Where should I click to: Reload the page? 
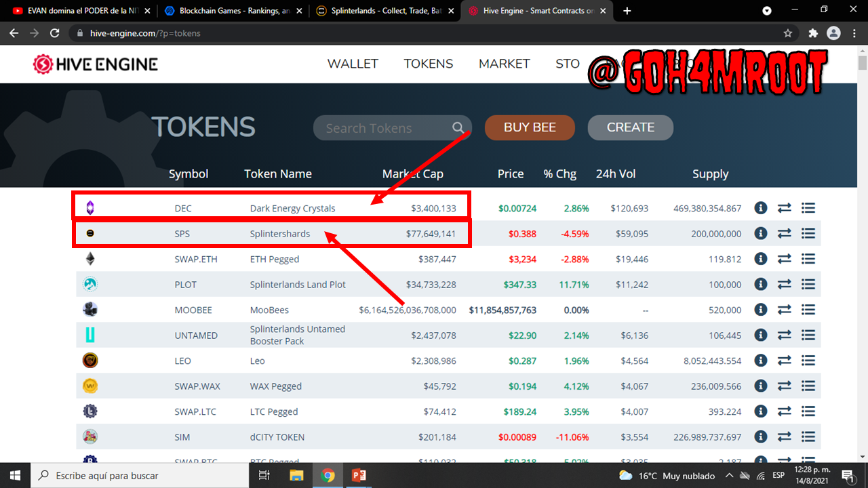click(x=55, y=33)
